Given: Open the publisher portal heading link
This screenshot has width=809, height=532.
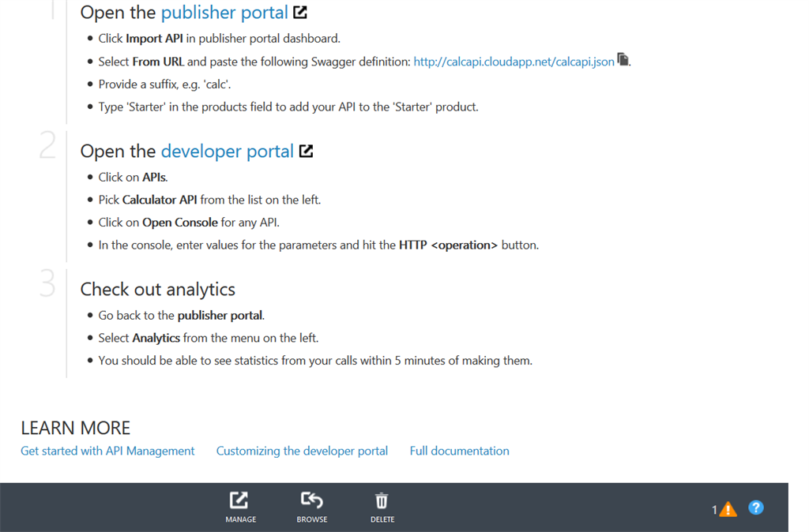Looking at the screenshot, I should coord(224,13).
